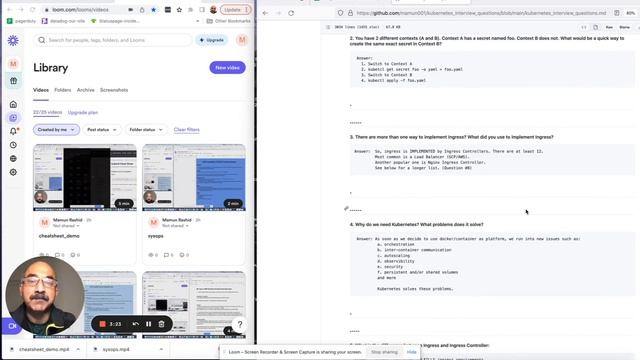Open Chrome profile picture icon
Screen dimensions: 640x360
(x=213, y=9)
